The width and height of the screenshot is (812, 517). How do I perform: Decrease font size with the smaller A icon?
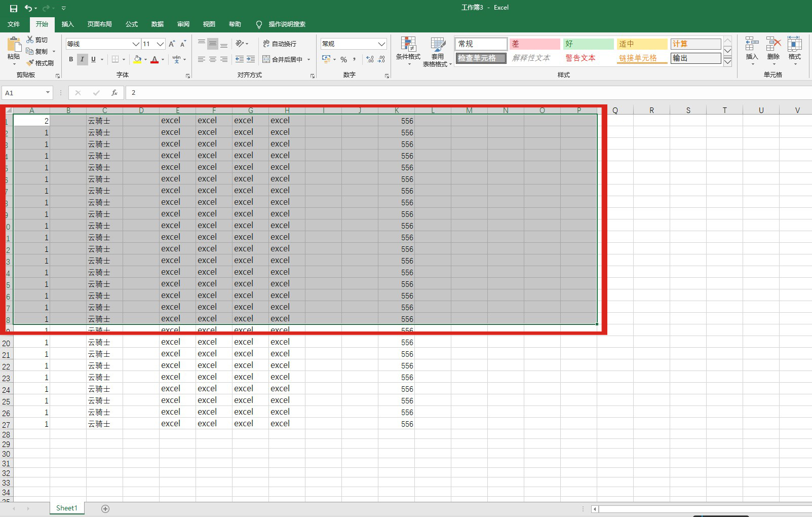pyautogui.click(x=183, y=44)
